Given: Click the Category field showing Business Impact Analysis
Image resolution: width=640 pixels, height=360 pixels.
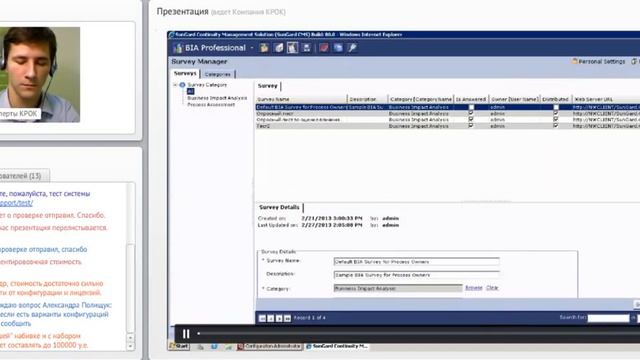Looking at the screenshot, I should [x=398, y=288].
